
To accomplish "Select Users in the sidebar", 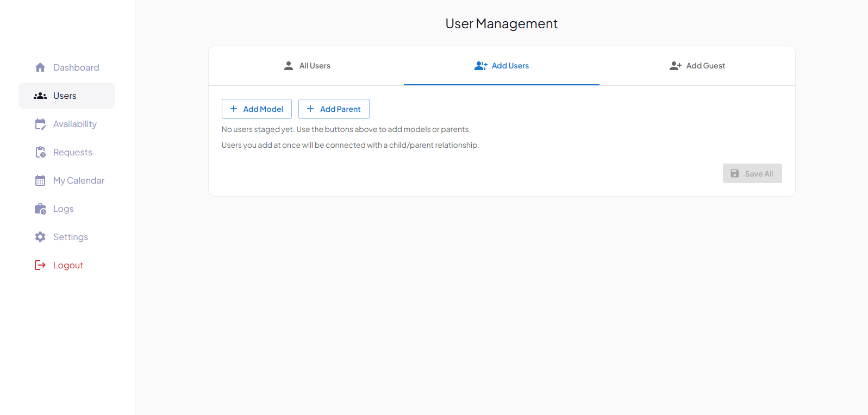I will pos(67,96).
